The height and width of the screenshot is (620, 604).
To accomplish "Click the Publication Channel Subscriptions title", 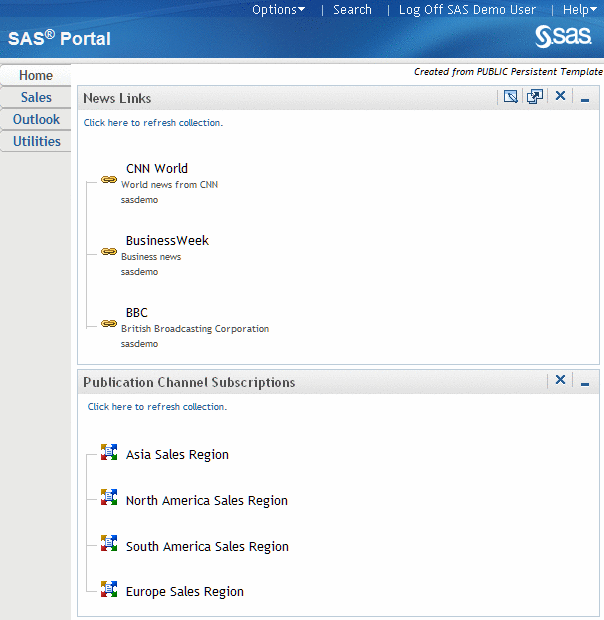I will point(189,382).
